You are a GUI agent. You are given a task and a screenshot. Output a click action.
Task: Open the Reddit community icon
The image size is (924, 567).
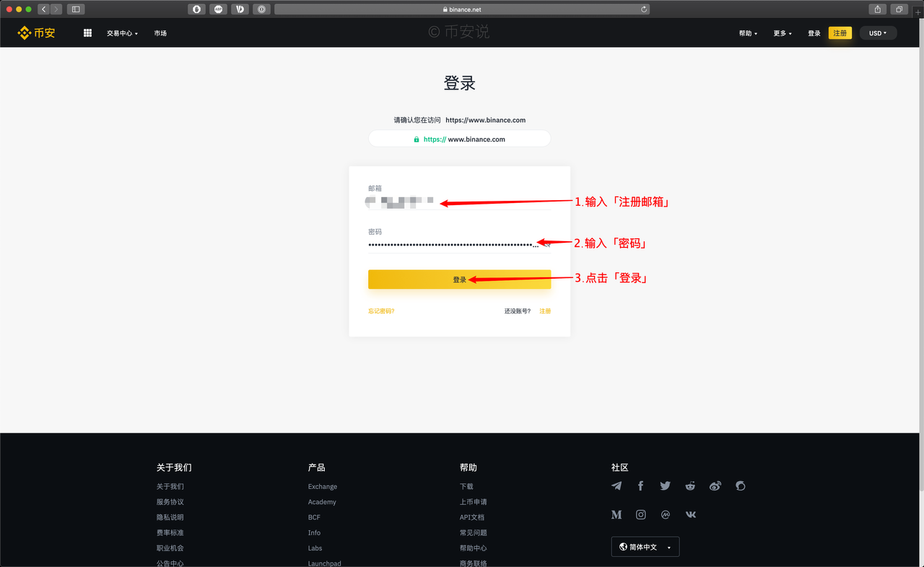click(690, 486)
